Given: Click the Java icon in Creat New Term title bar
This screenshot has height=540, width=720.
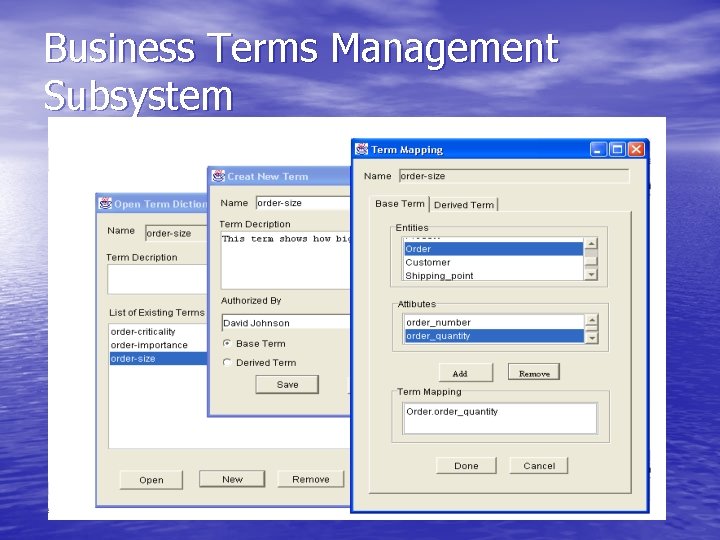Looking at the screenshot, I should tap(218, 176).
